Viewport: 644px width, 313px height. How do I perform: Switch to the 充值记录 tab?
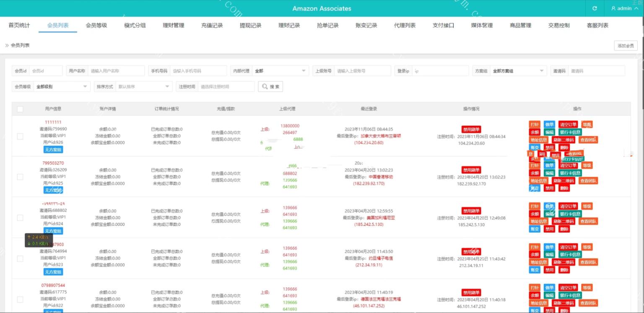212,26
